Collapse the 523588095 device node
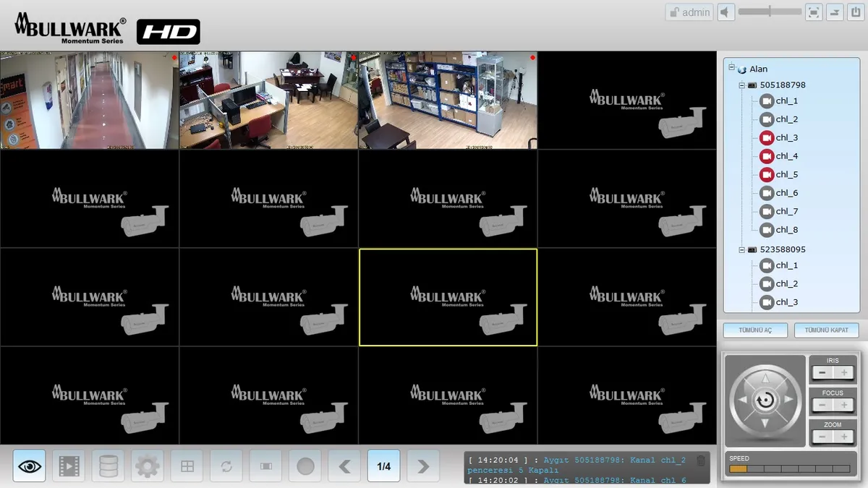The width and height of the screenshot is (868, 488). pos(741,249)
